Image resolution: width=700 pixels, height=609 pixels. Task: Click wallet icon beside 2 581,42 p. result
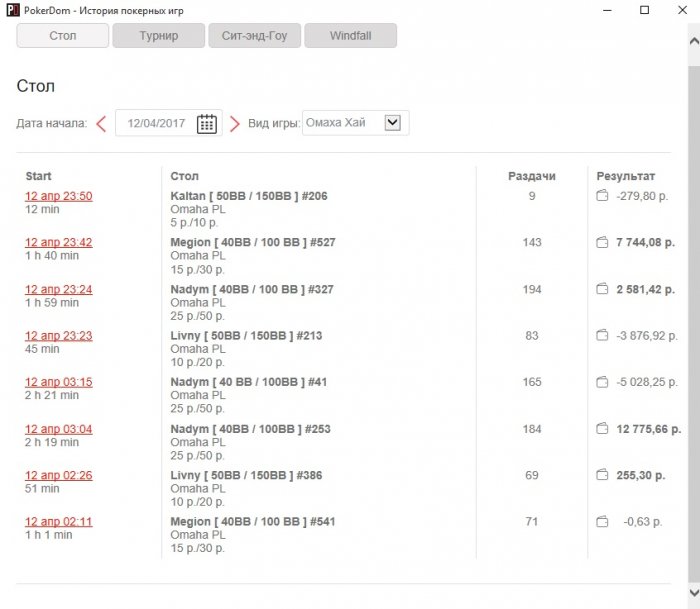602,289
